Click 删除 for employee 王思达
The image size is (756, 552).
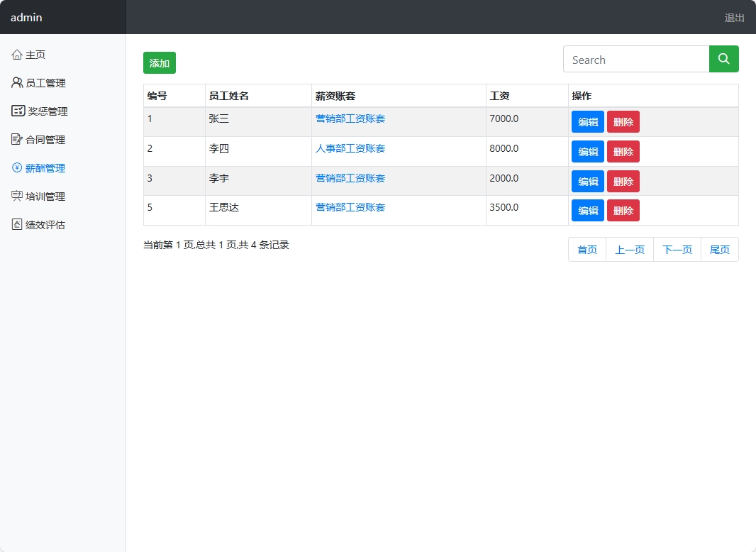pos(623,210)
